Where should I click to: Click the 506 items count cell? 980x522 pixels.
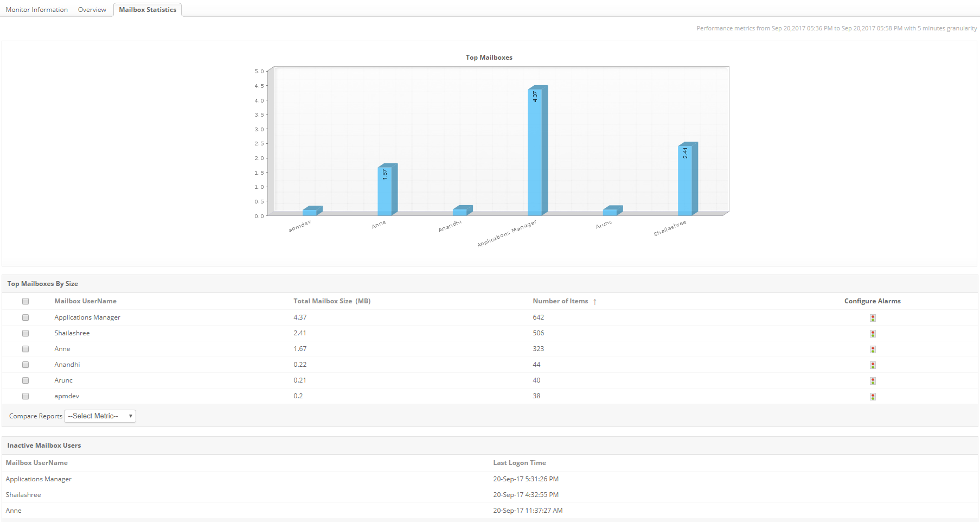click(x=538, y=333)
